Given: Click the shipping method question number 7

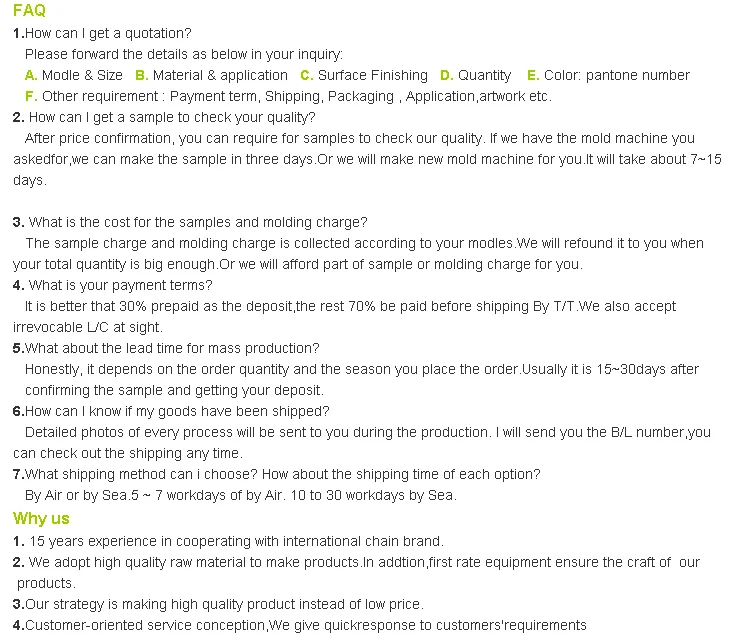Looking at the screenshot, I should (277, 475).
